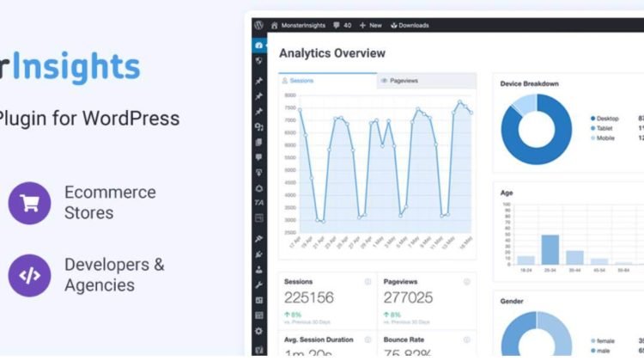Viewport: 644px width, 361px height.
Task: Click the Device Breakdown title
Action: pos(529,84)
